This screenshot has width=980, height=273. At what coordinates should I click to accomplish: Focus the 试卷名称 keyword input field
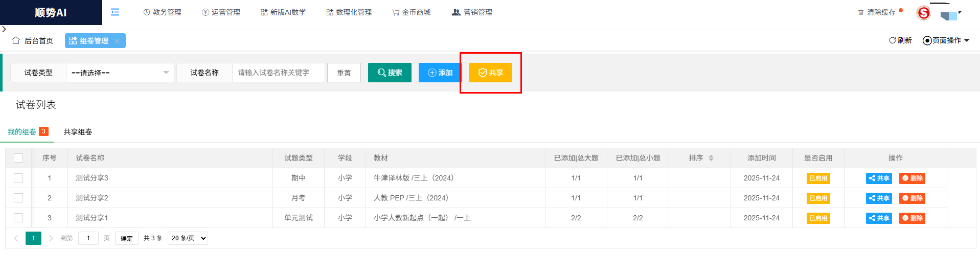(x=278, y=73)
